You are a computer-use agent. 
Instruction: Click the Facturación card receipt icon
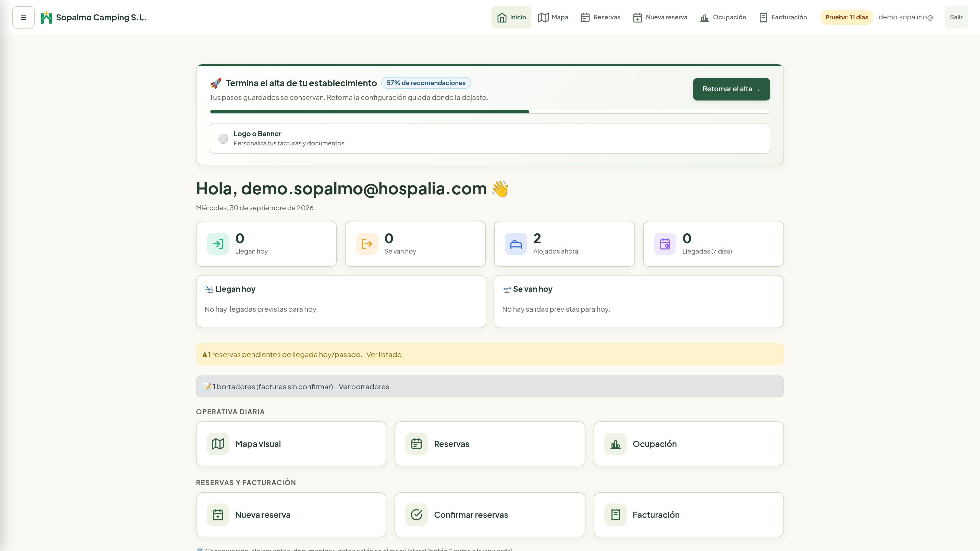coord(616,515)
